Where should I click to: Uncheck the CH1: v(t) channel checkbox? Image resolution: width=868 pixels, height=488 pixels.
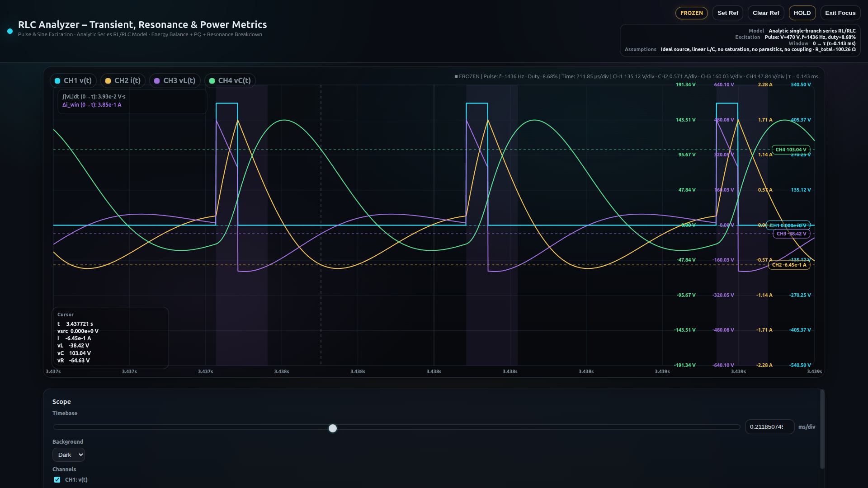[57, 479]
